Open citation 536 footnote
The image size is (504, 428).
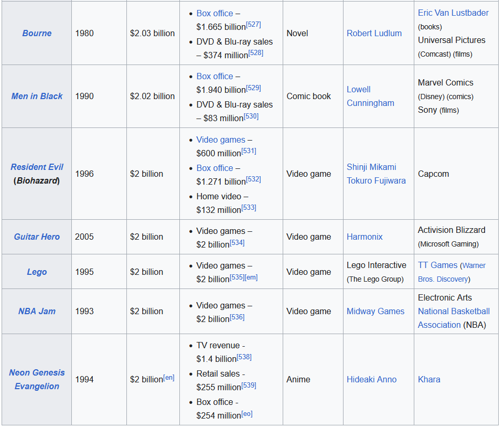click(237, 317)
